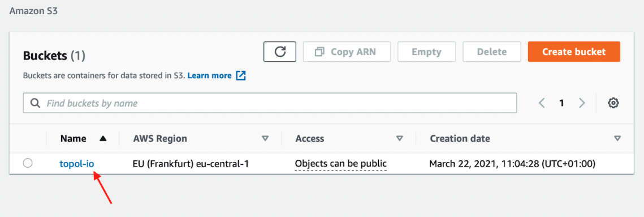Click the copy icon in Copy ARN
The width and height of the screenshot is (644, 217).
pos(319,52)
